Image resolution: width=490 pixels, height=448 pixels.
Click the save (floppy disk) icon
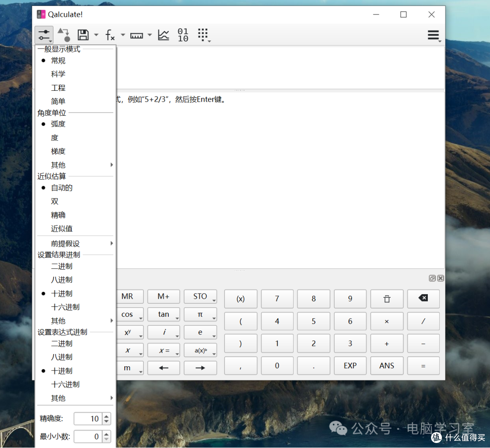click(x=83, y=34)
